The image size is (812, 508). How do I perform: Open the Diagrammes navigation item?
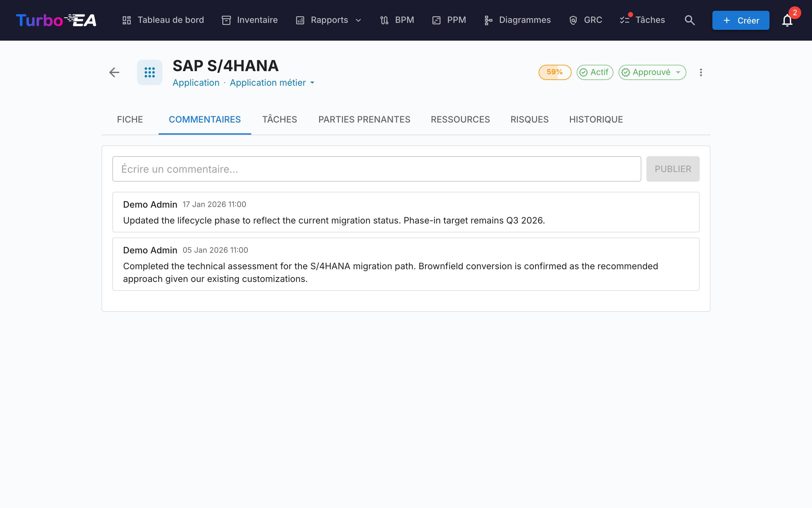tap(517, 20)
